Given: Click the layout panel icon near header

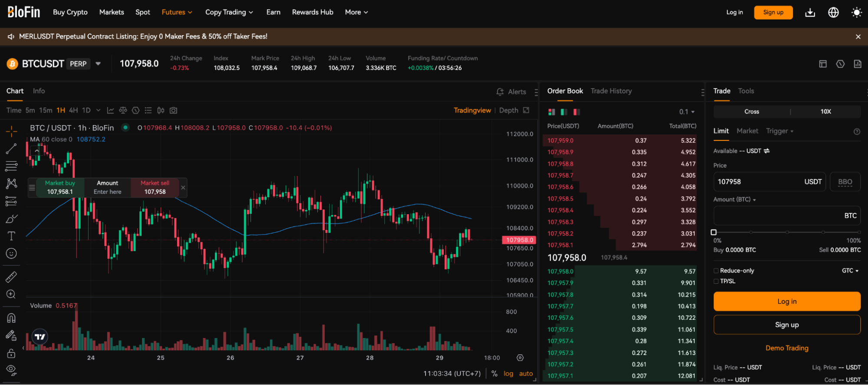Looking at the screenshot, I should [823, 64].
